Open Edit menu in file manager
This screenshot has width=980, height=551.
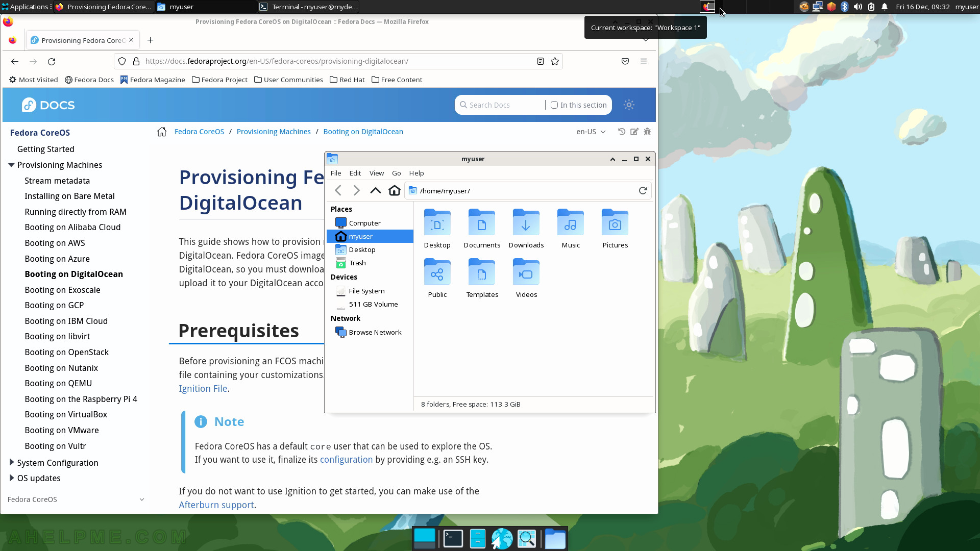355,173
